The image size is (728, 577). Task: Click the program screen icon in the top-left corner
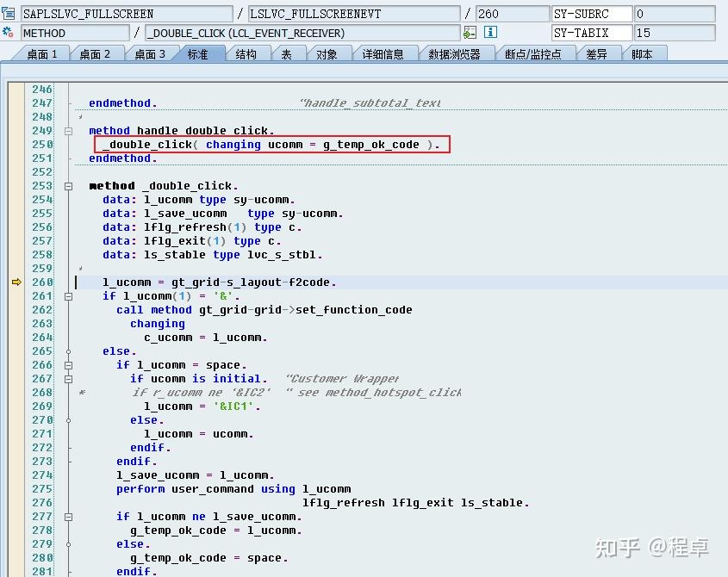[10, 13]
